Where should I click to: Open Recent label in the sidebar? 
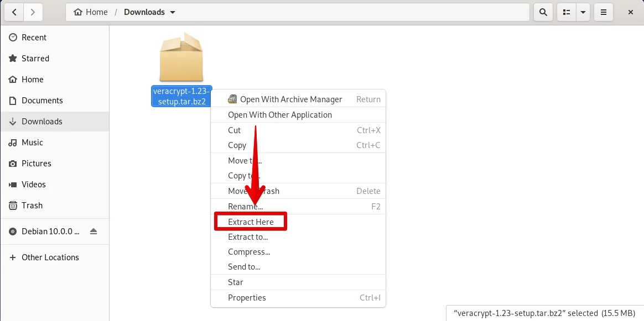tap(34, 38)
